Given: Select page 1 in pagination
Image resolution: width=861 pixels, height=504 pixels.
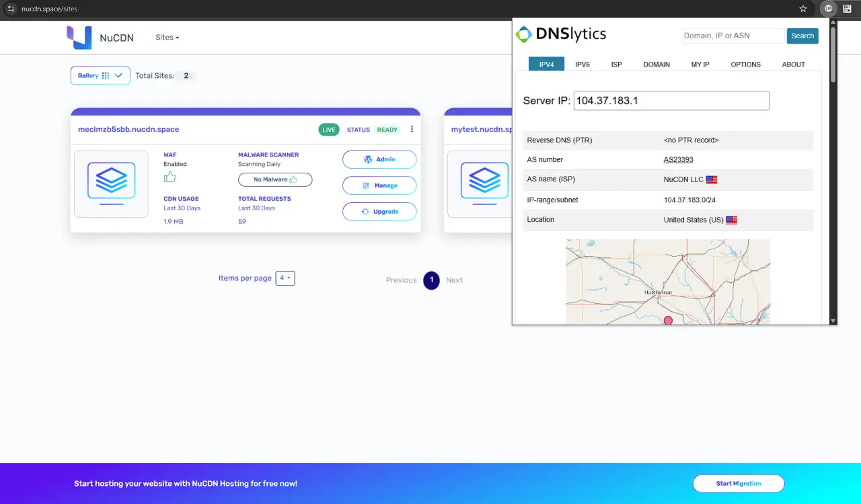Looking at the screenshot, I should coord(431,280).
